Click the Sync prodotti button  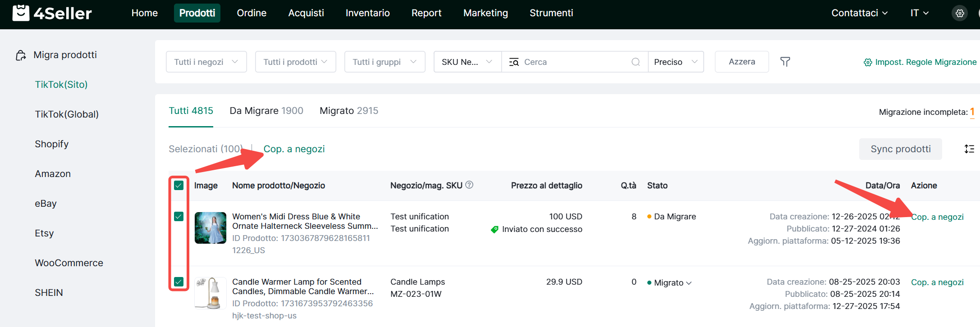[x=900, y=149]
